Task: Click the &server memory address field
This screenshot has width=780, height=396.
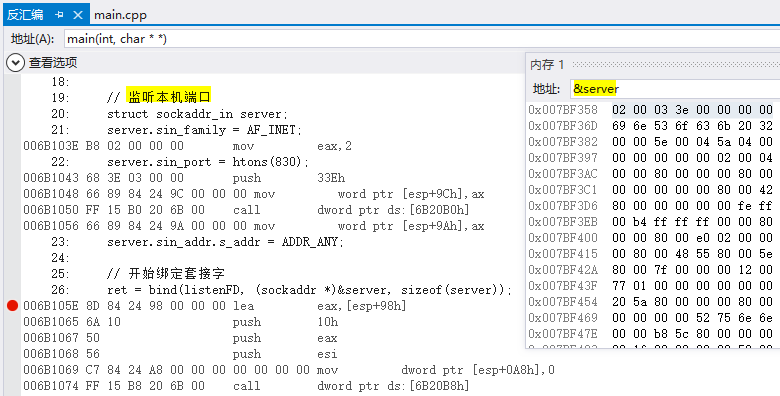Action: coord(675,89)
